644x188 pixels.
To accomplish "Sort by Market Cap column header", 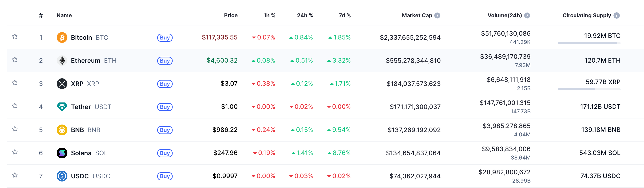I will click(x=417, y=15).
